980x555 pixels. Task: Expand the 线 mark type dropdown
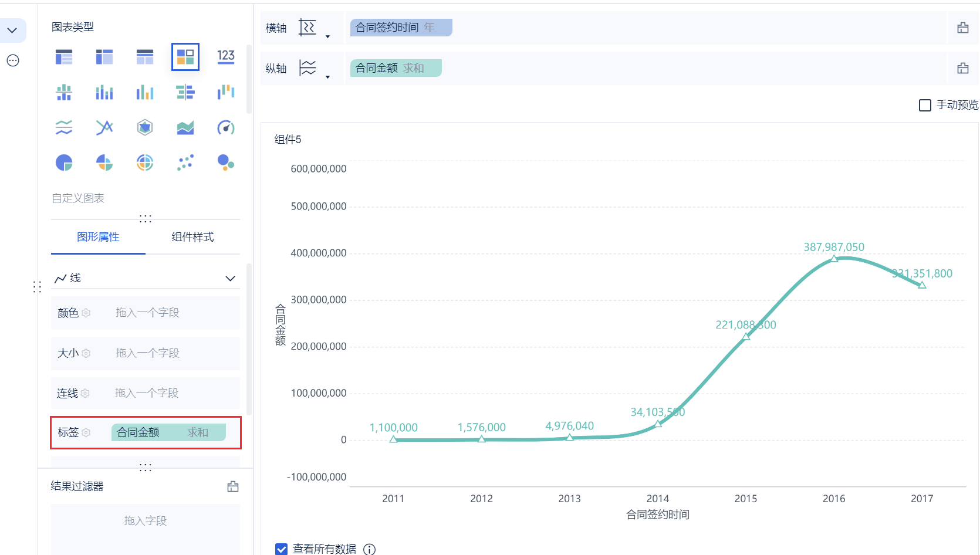(x=230, y=278)
